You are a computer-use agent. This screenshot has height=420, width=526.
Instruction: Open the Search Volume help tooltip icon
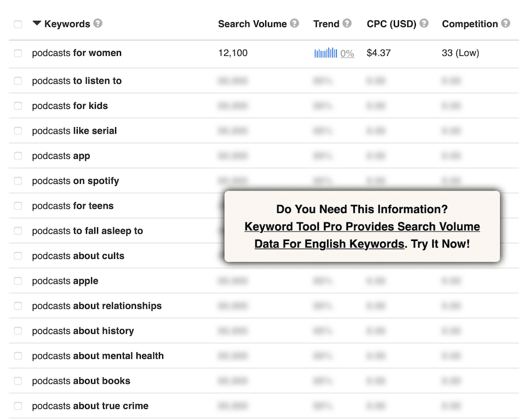tap(295, 24)
